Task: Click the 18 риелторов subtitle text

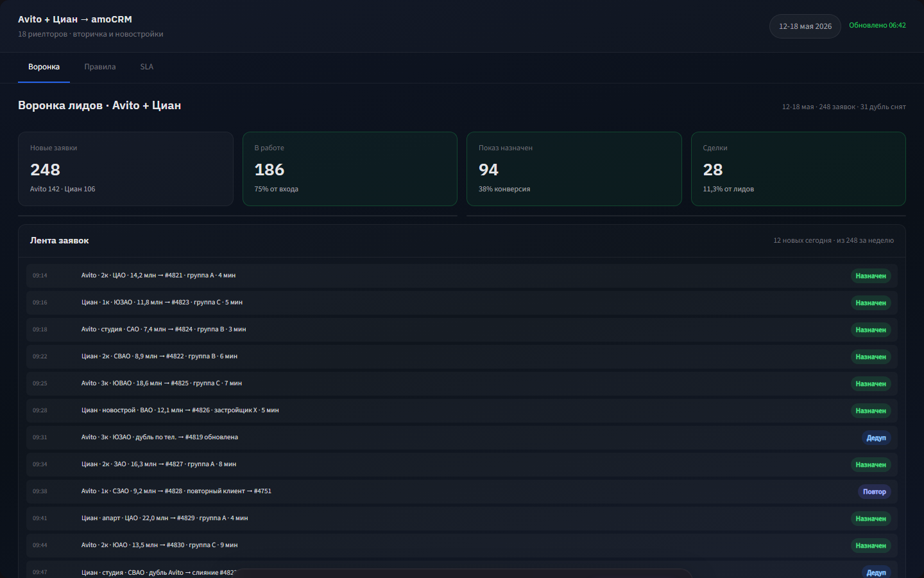Action: 90,34
